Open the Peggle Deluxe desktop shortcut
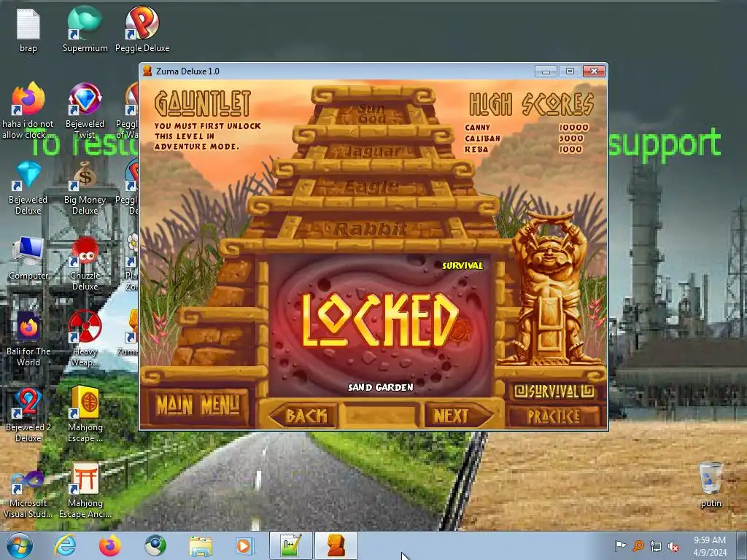Image resolution: width=747 pixels, height=560 pixels. click(x=142, y=29)
